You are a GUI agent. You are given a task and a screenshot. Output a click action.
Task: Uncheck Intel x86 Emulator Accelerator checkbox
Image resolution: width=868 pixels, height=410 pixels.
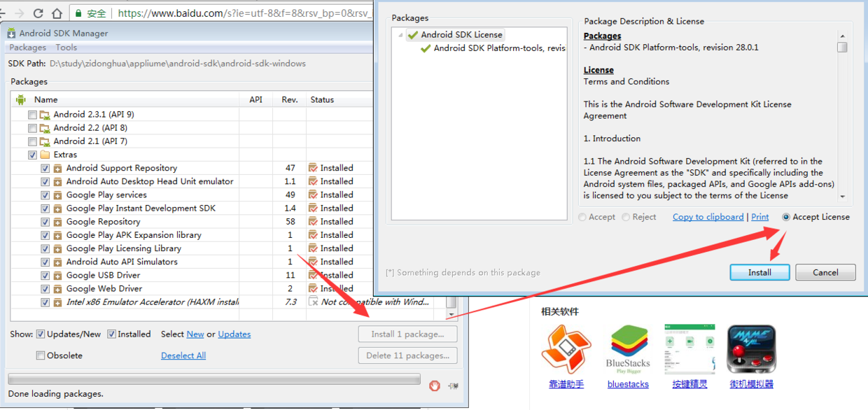pyautogui.click(x=45, y=302)
